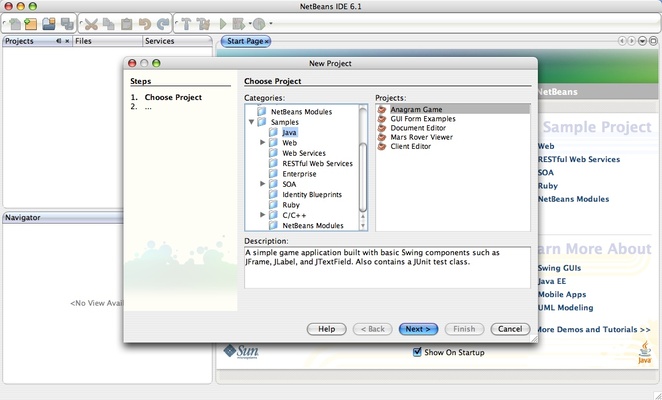This screenshot has width=662, height=400.
Task: Select Anagram Game in Projects list
Action: point(453,109)
